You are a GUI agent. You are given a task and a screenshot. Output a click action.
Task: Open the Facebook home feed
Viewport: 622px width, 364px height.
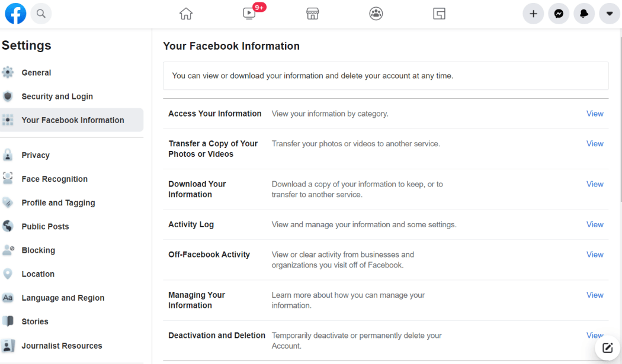tap(186, 13)
